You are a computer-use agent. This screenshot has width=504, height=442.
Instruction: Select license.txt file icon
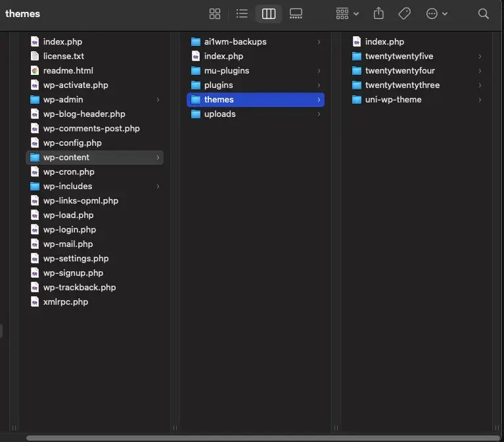[x=35, y=56]
